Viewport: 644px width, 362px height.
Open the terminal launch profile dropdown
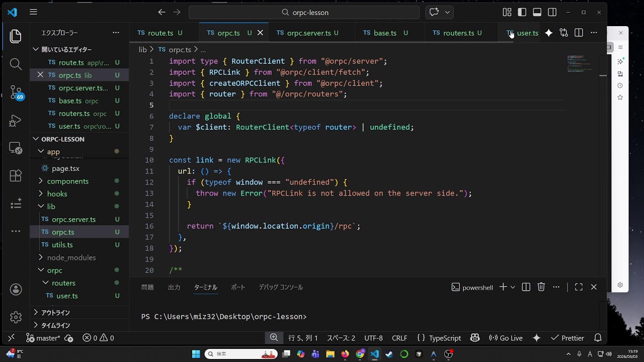[x=513, y=287]
